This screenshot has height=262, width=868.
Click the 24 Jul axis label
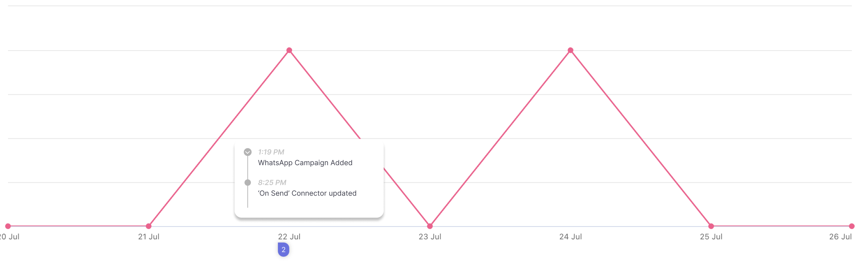click(570, 237)
